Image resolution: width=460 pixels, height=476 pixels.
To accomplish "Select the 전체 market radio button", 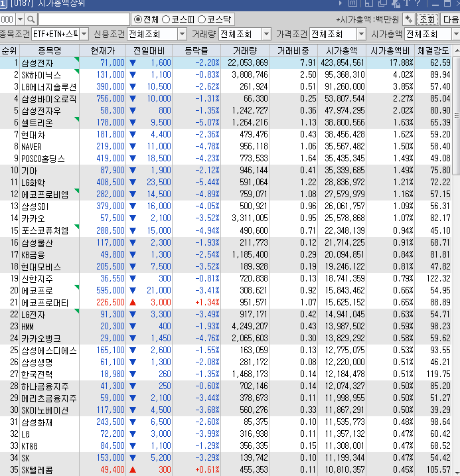I will [x=138, y=19].
